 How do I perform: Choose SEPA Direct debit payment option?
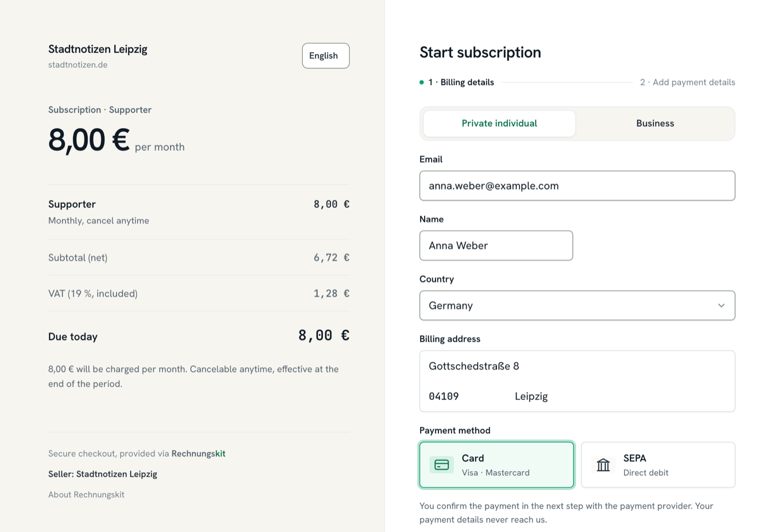pos(658,465)
